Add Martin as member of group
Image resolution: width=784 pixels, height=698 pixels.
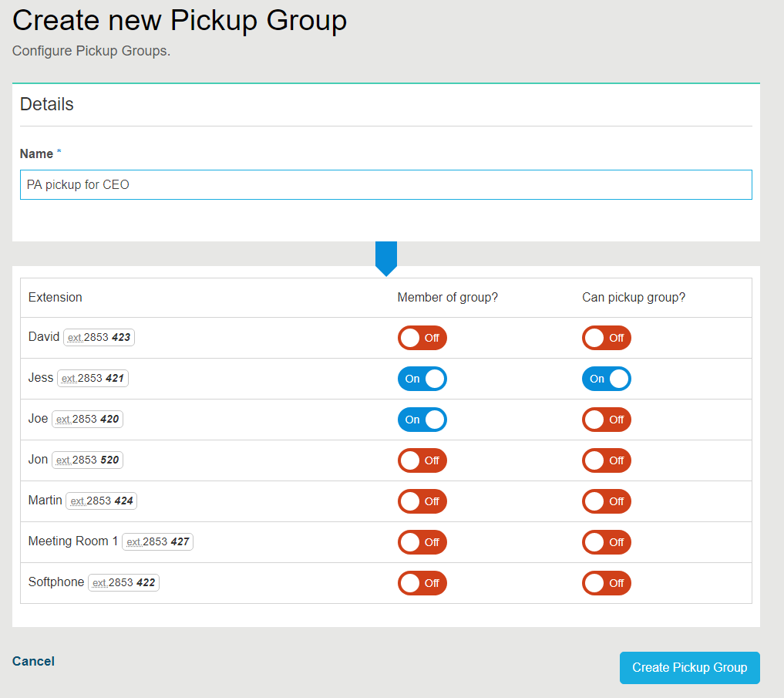[x=422, y=501]
